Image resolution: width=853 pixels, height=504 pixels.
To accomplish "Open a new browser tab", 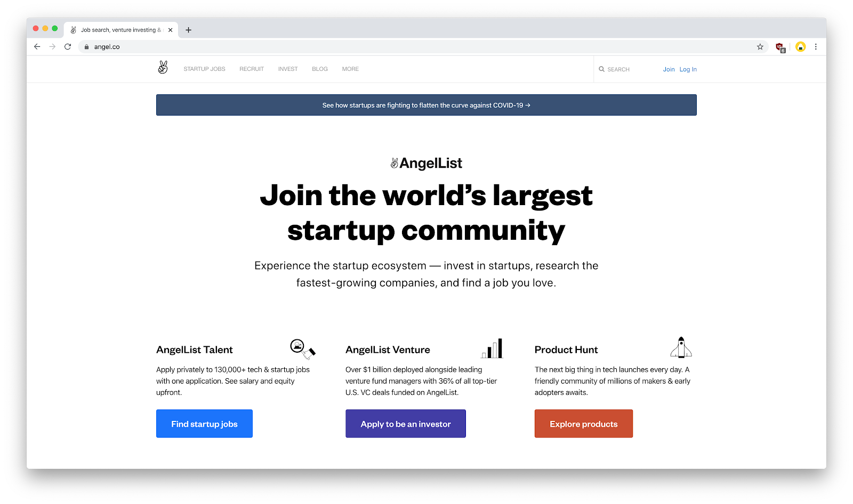I will click(188, 30).
